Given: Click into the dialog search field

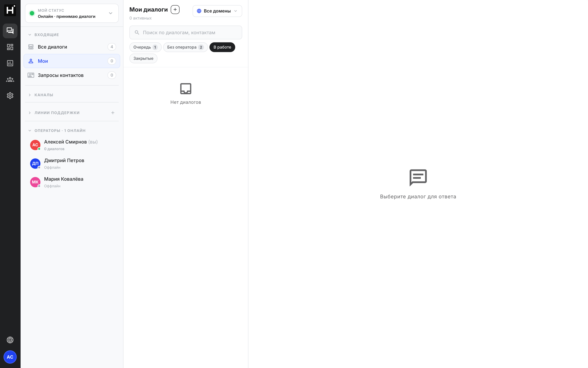Looking at the screenshot, I should click(x=186, y=32).
